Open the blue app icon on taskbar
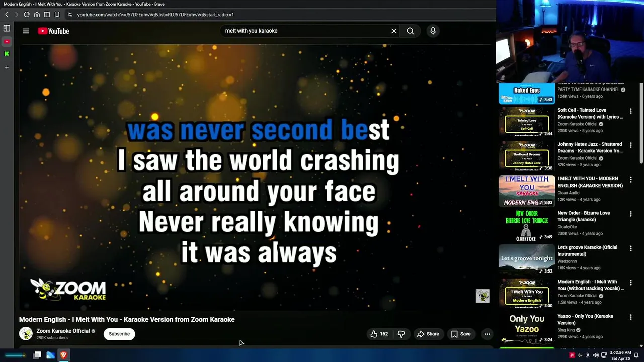 (x=50, y=355)
